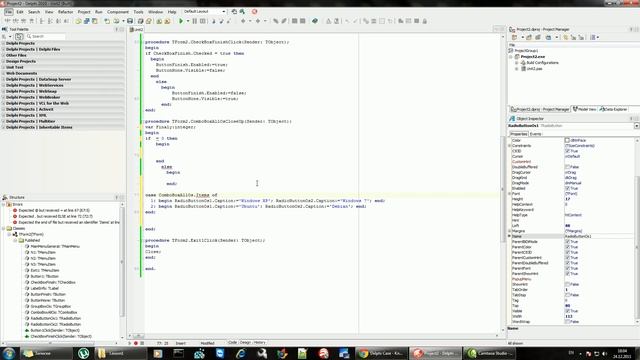640x360 pixels.
Task: Expand the Font property
Action: point(509,194)
